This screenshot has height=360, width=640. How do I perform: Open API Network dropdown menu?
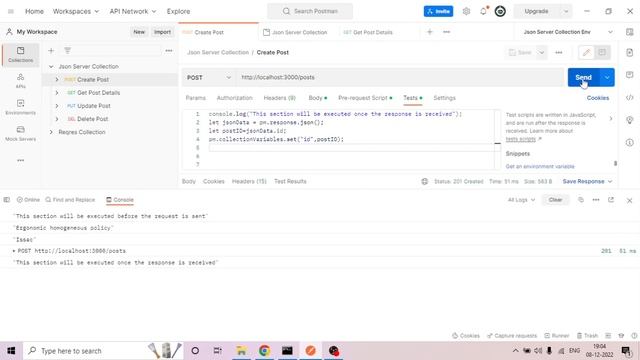(133, 11)
